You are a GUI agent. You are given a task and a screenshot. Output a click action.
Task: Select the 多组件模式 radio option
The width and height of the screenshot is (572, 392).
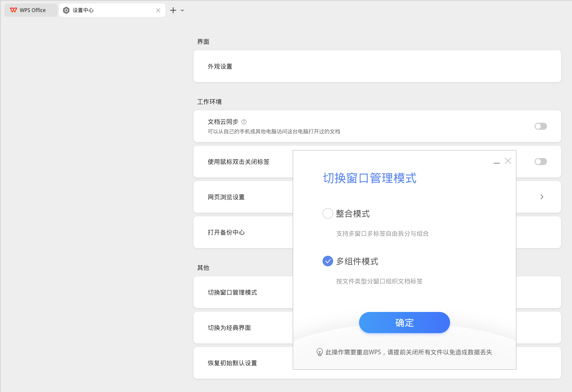click(x=328, y=261)
